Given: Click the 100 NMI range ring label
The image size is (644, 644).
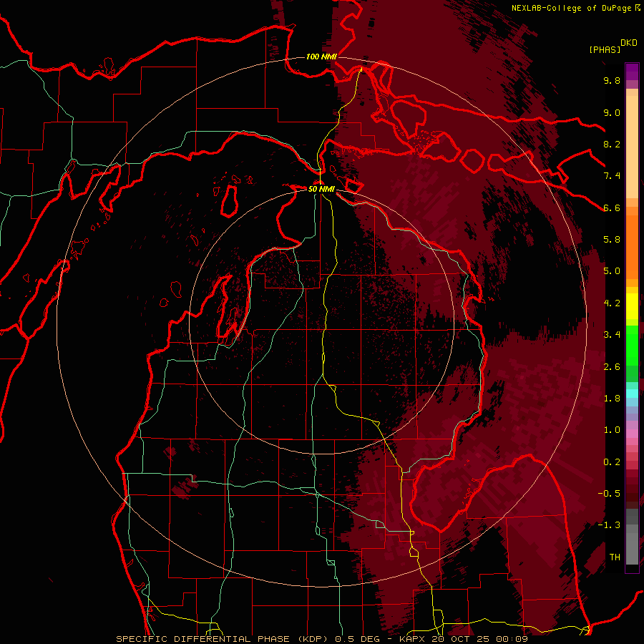Looking at the screenshot, I should pos(321,57).
